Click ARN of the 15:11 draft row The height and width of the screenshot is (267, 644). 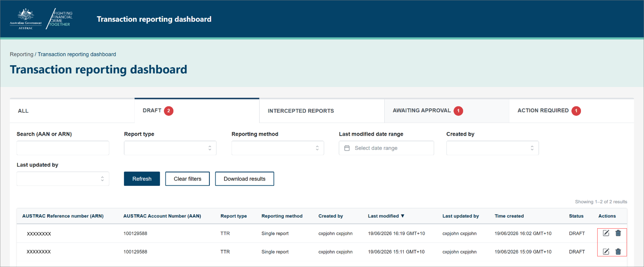(x=39, y=252)
